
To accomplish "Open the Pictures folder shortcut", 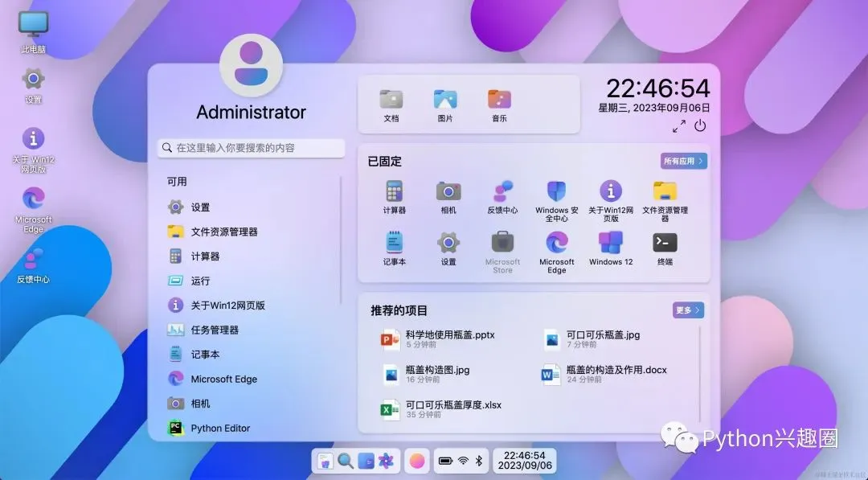I will [x=445, y=105].
